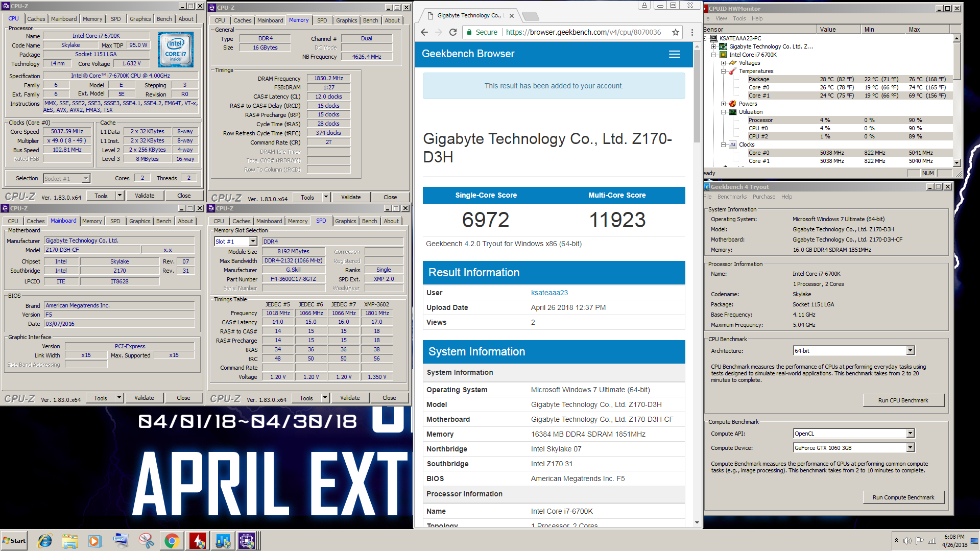Click the HWMonitor scrollbar down arrow
The width and height of the screenshot is (980, 551).
(957, 162)
